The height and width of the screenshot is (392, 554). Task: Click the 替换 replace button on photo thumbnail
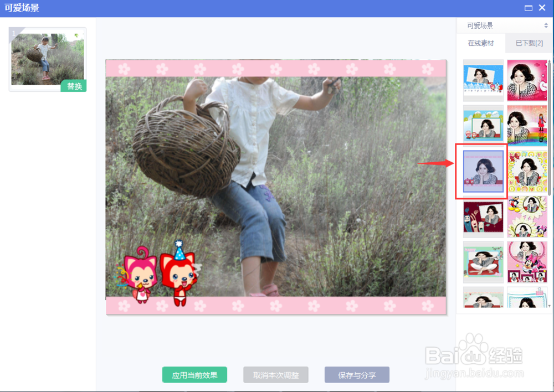pyautogui.click(x=74, y=86)
